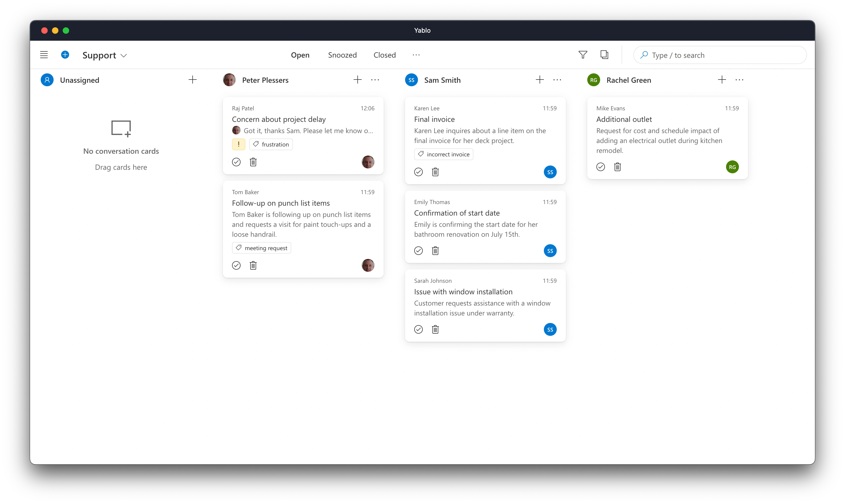Resolve the 'Issue with window installation' card
This screenshot has height=504, width=845.
[x=418, y=329]
